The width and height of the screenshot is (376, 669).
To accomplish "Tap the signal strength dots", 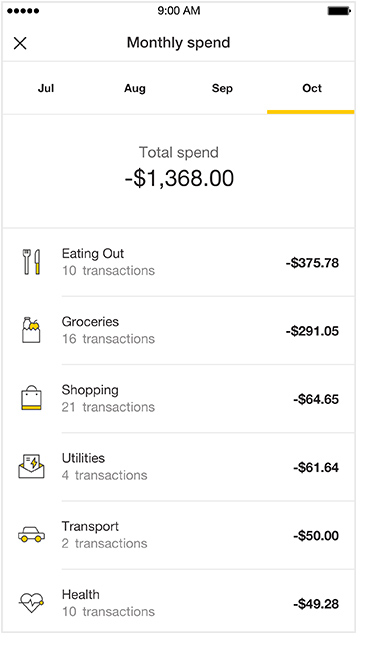I will coord(23,11).
